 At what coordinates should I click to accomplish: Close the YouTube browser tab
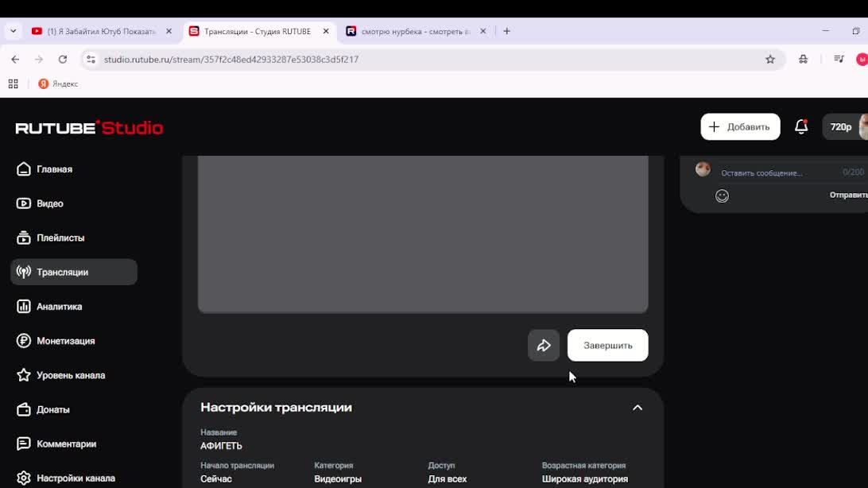(x=169, y=32)
